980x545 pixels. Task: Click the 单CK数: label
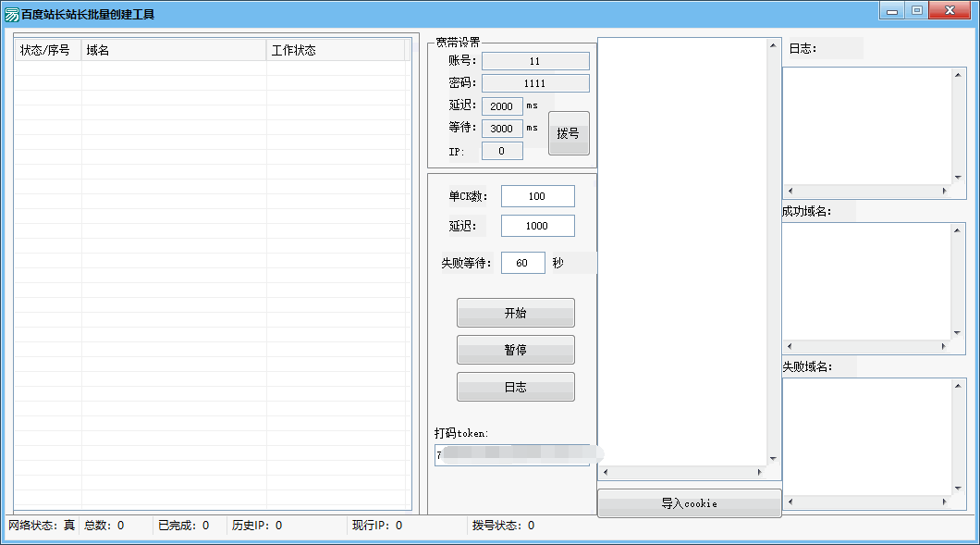click(468, 196)
